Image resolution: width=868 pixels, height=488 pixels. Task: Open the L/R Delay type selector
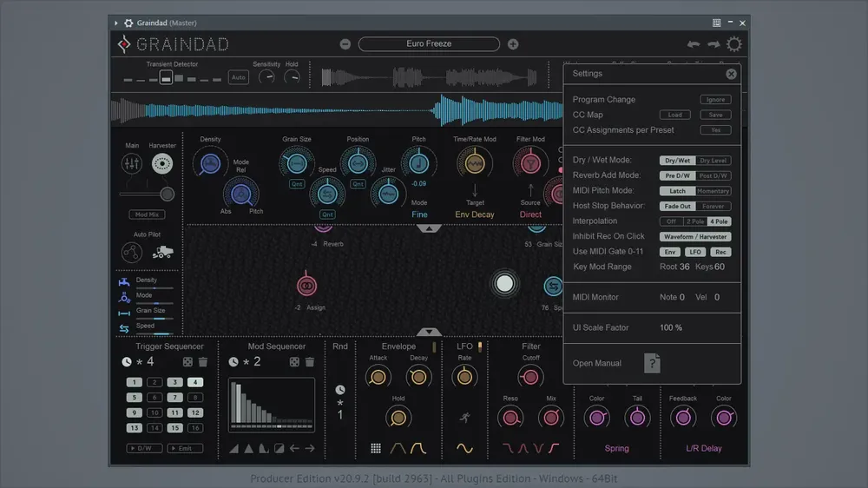click(704, 448)
